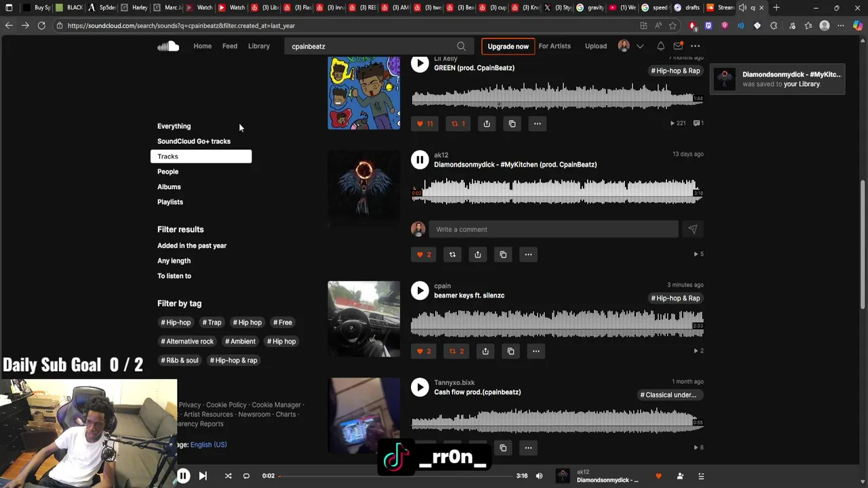Open more options for GREEN track
This screenshot has height=488, width=868.
[537, 123]
